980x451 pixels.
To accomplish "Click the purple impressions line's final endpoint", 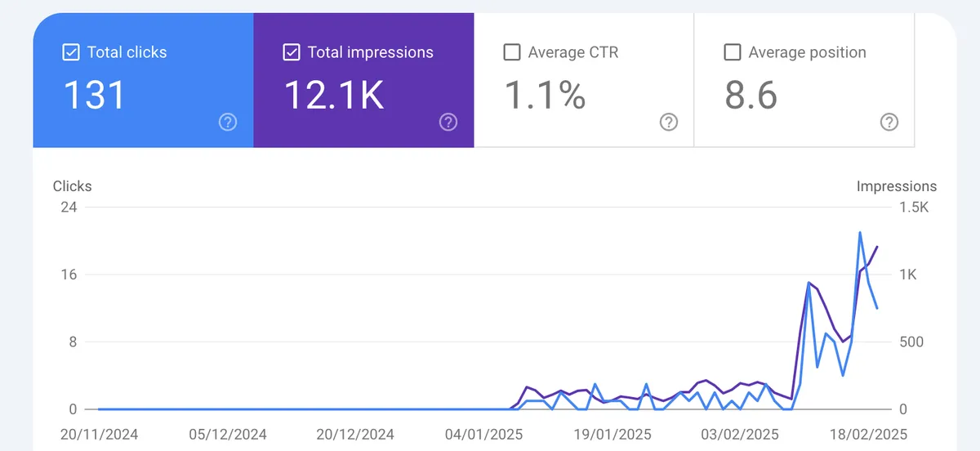I will click(x=877, y=247).
